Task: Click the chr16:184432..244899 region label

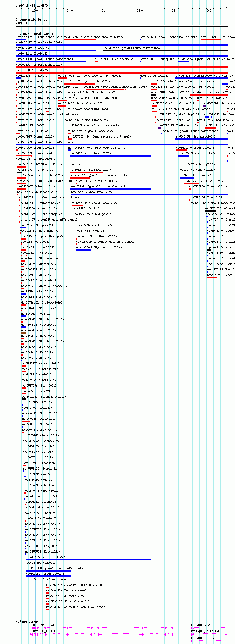Action: coord(32,6)
